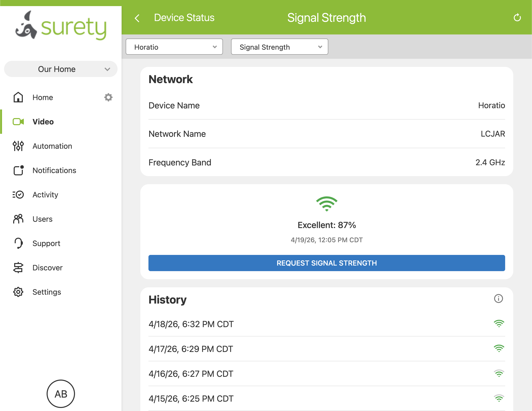
Task: Open the Users page
Action: pyautogui.click(x=42, y=219)
